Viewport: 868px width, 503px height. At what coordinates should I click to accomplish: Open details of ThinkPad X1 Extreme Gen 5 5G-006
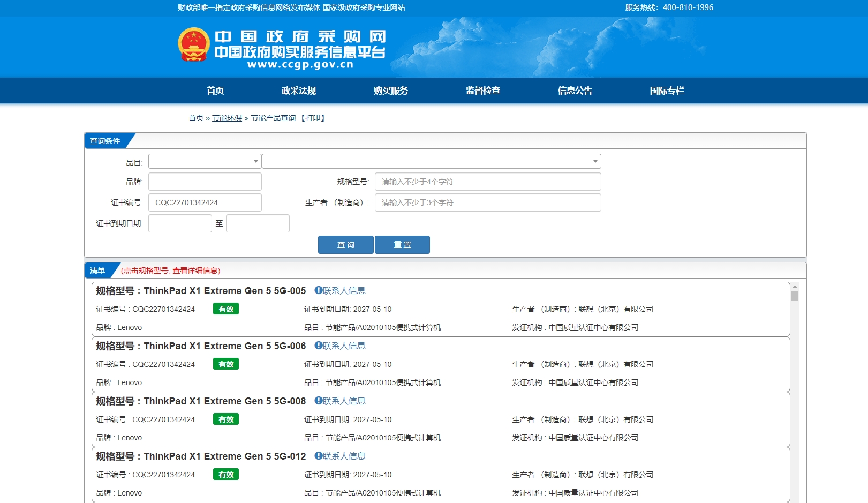(x=225, y=346)
